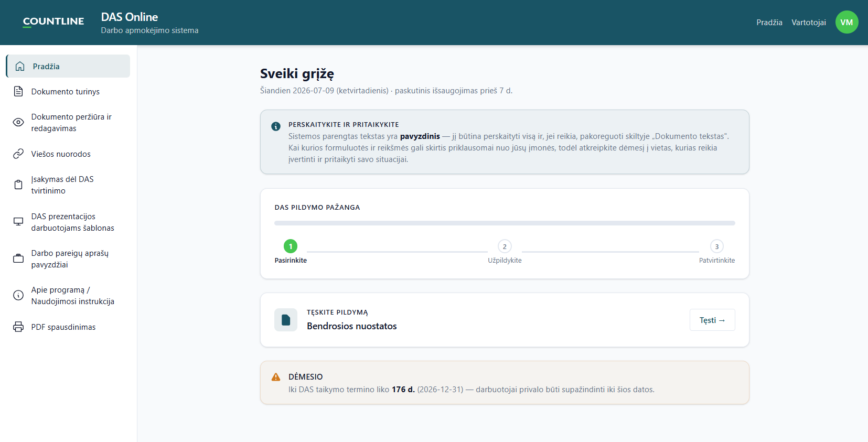Open Dokumento turinys in sidebar

click(68, 91)
